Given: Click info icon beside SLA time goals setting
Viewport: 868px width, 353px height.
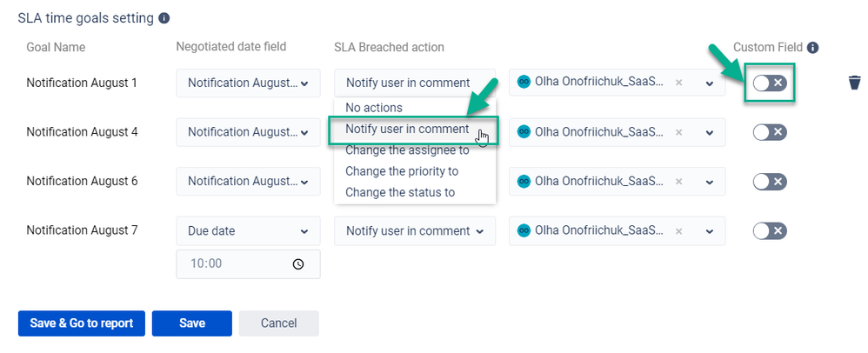Looking at the screenshot, I should [x=164, y=17].
